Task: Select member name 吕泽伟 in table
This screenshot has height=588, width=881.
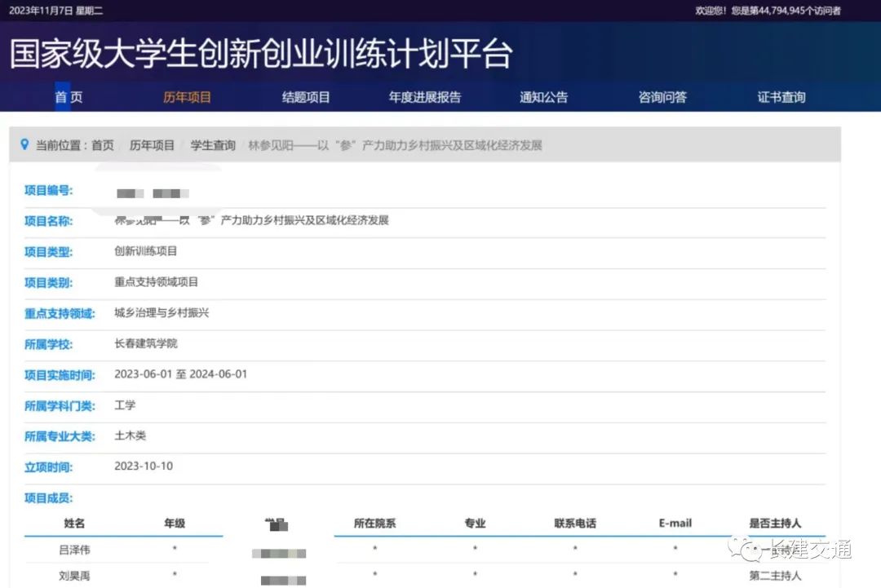Action: click(74, 550)
